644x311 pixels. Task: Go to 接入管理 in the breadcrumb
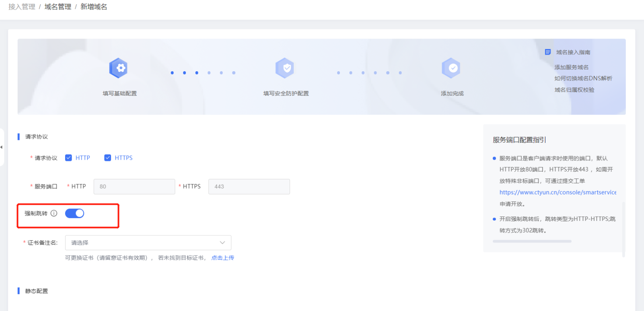(x=22, y=7)
